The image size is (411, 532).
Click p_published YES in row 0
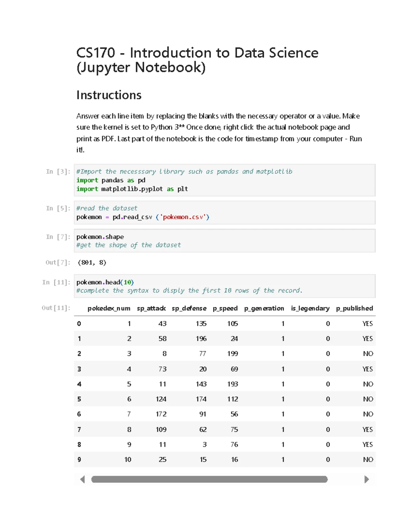(x=368, y=324)
